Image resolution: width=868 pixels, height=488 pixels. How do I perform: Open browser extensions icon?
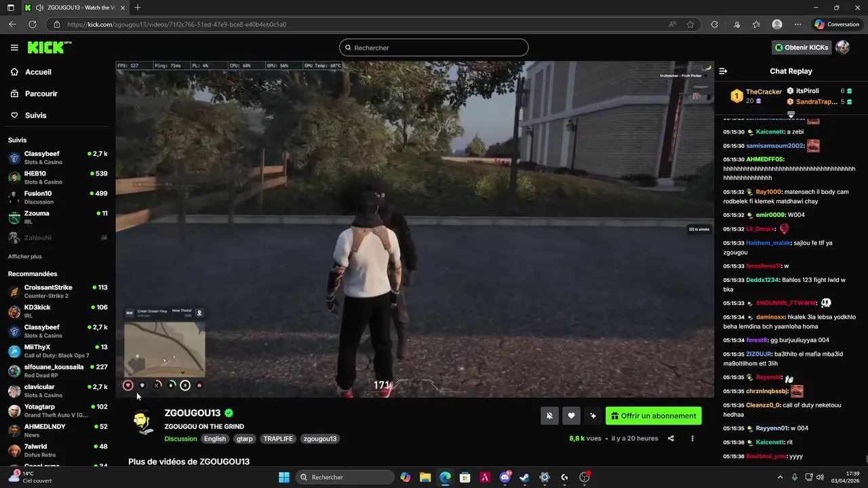pyautogui.click(x=714, y=24)
